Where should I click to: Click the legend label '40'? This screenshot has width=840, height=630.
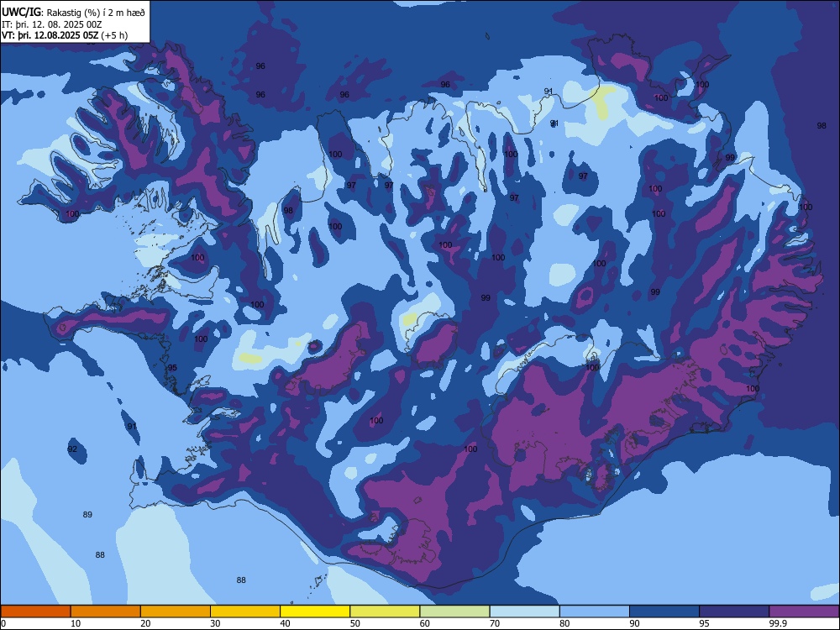tap(285, 623)
